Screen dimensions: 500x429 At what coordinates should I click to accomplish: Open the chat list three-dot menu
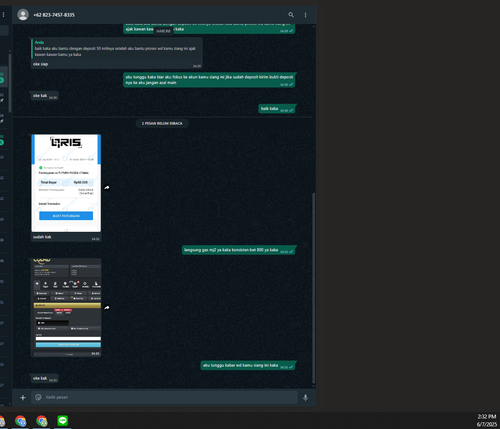[3, 15]
